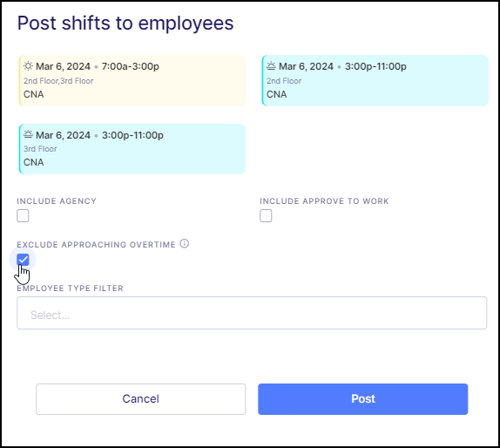Screen dimensions: 500x448
Task: Click the Post button
Action: pyautogui.click(x=363, y=399)
